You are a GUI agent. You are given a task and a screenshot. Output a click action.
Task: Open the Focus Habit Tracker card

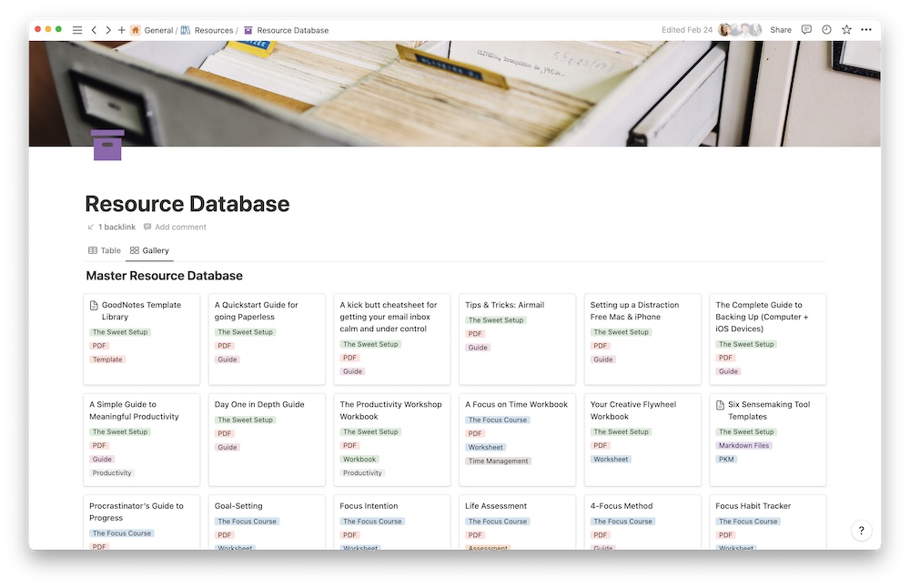coord(768,522)
